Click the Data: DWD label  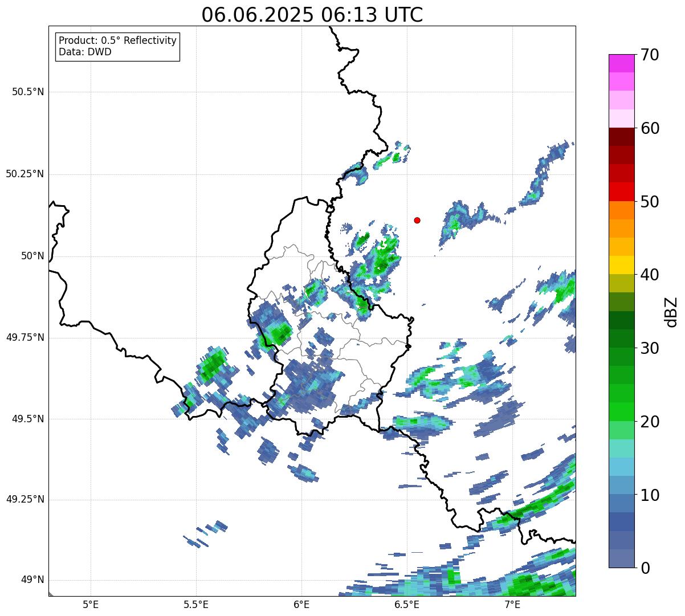point(85,52)
